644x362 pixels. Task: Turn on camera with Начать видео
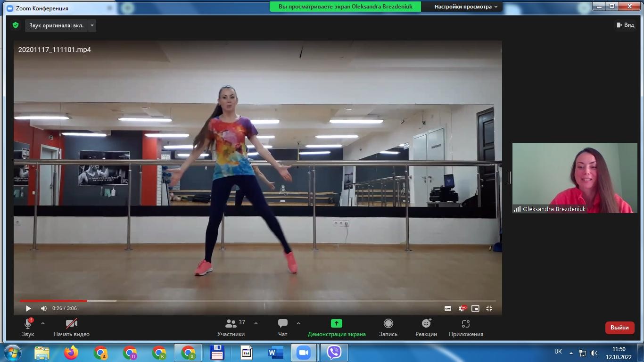(71, 324)
